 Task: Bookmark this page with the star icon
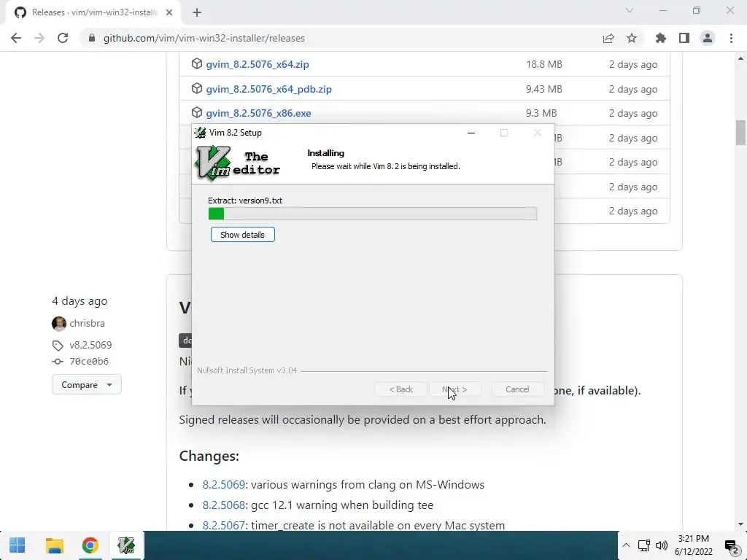point(632,38)
